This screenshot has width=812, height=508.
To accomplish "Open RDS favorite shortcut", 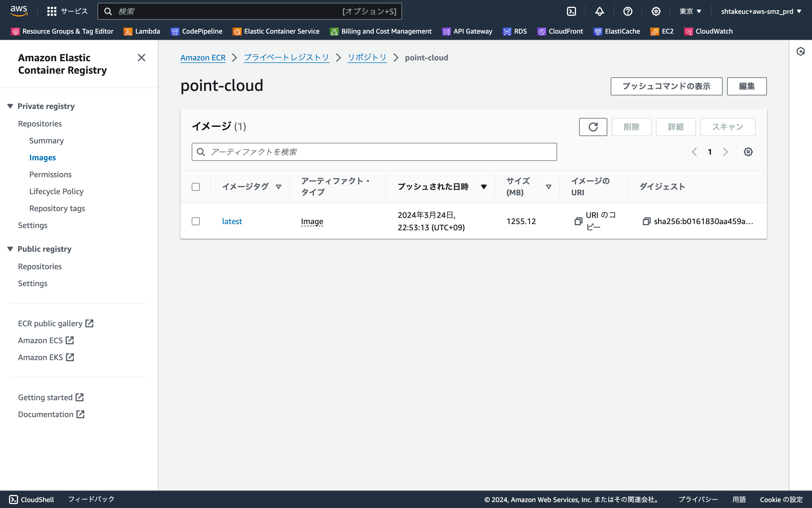I will 515,31.
